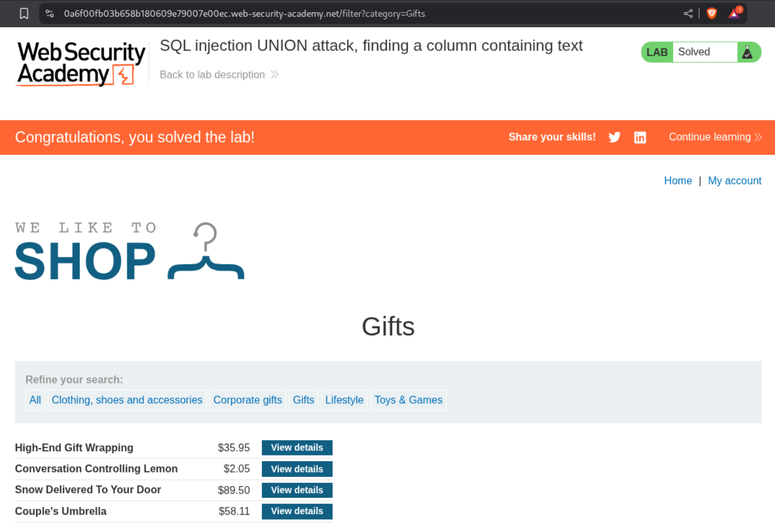Select Clothing, shoes and accessories filter
Viewport: 775px width, 532px height.
point(127,400)
